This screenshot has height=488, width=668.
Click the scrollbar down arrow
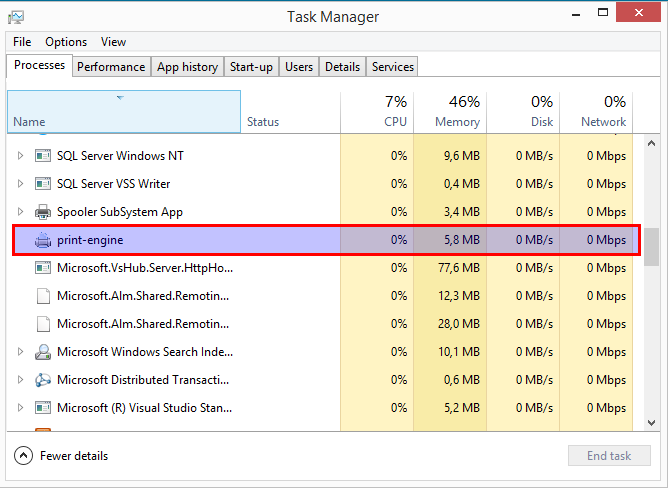(651, 423)
